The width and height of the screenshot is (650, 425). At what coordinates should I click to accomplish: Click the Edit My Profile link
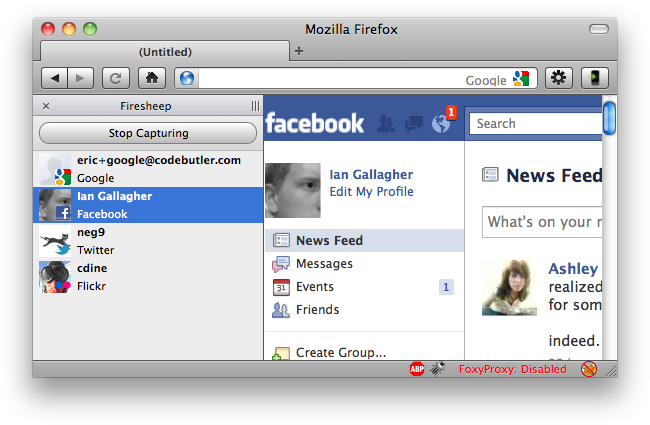tap(371, 192)
